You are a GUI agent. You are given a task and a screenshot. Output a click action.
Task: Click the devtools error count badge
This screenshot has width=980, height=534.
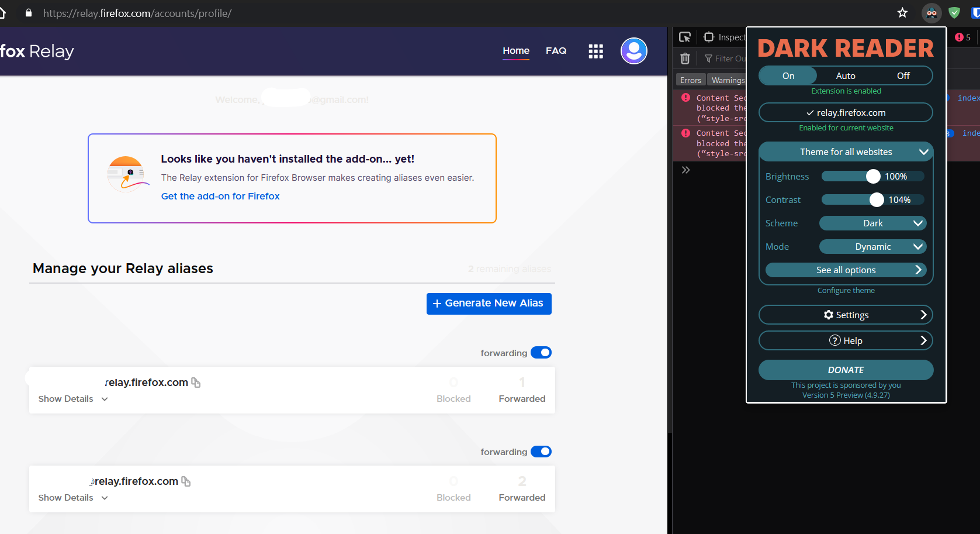(x=963, y=37)
